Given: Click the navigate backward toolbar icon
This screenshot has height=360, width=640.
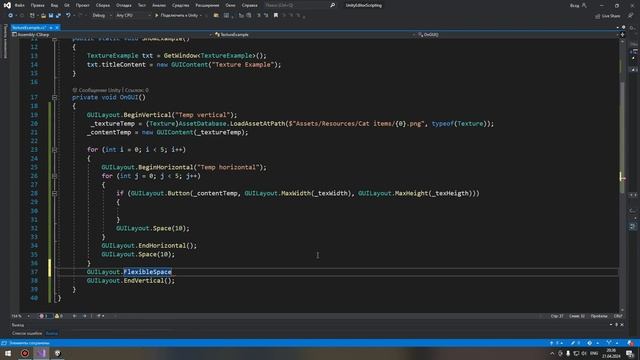Looking at the screenshot, I should coord(10,16).
